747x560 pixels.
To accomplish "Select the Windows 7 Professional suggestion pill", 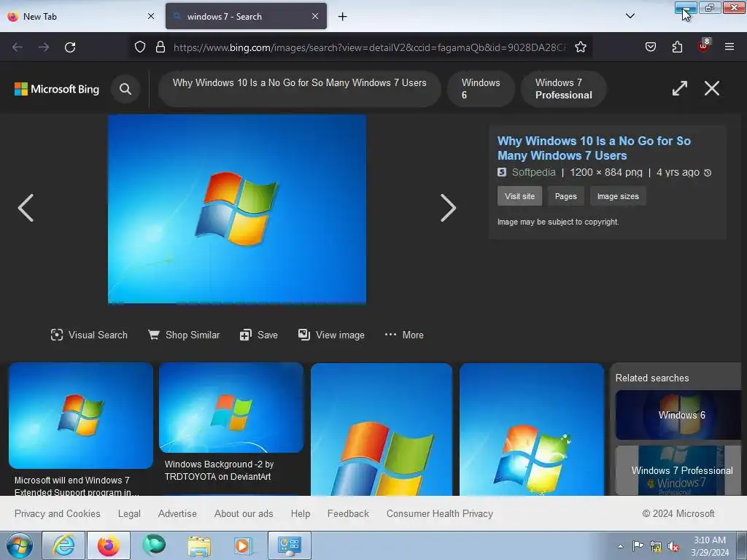I will coord(564,89).
